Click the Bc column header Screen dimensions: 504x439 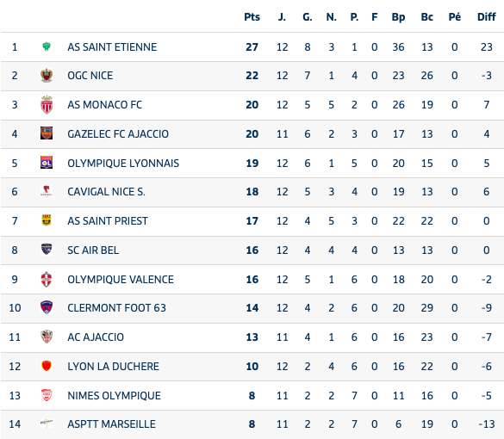[426, 17]
